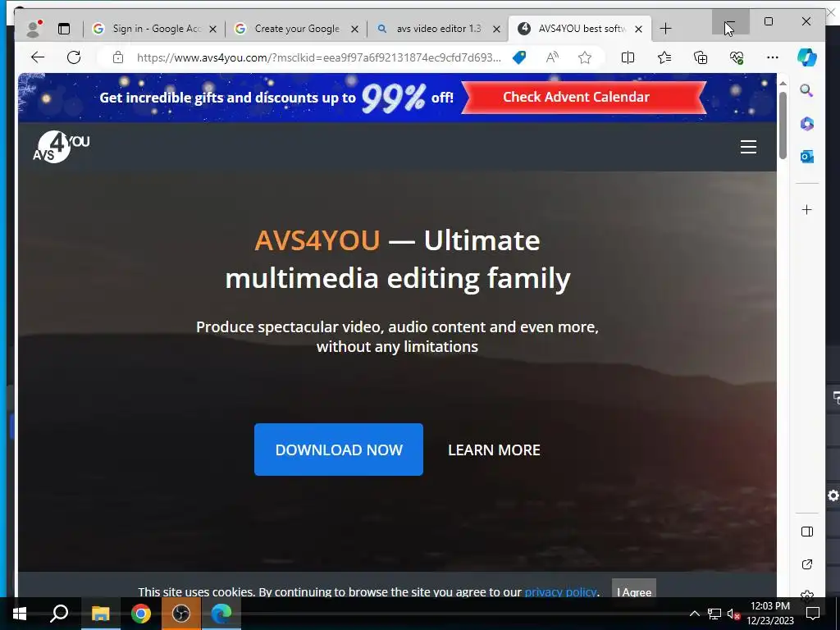The image size is (840, 630).
Task: Open the privacy policy link
Action: click(x=560, y=592)
